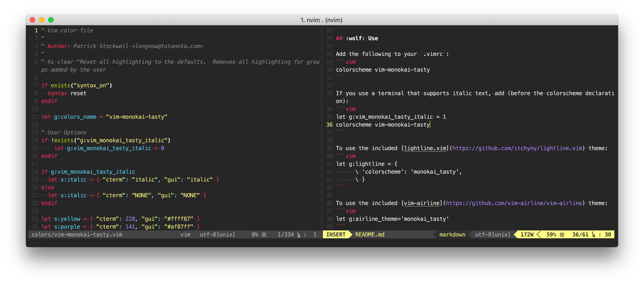Viewport: 644px width, 284px height.
Task: Click the left-pointing chevron after 172W
Action: click(539, 235)
